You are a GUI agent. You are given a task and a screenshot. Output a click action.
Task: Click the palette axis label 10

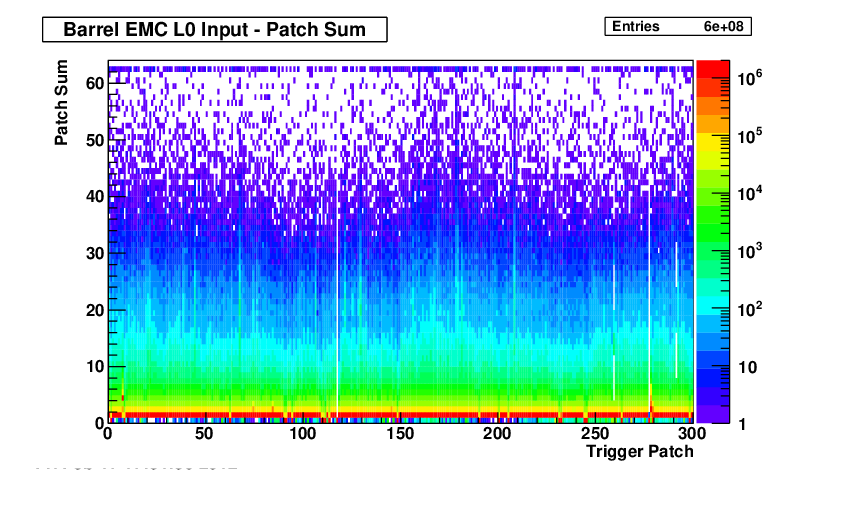tap(747, 368)
